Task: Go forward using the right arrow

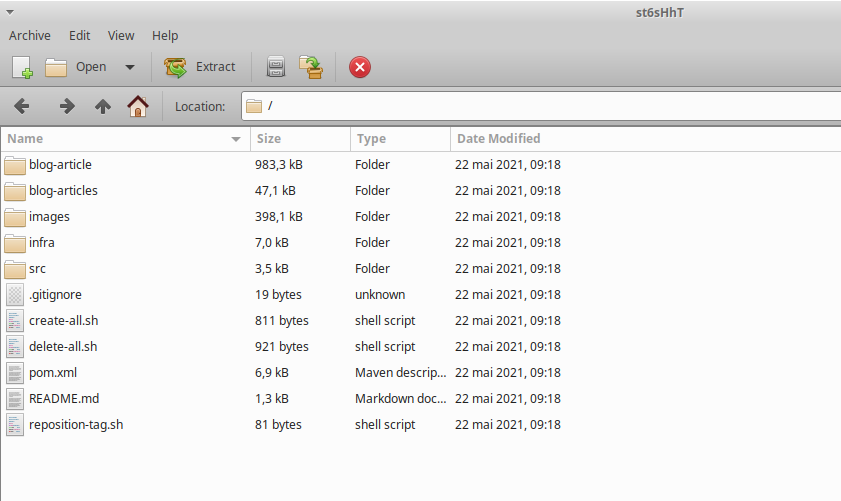Action: point(66,106)
